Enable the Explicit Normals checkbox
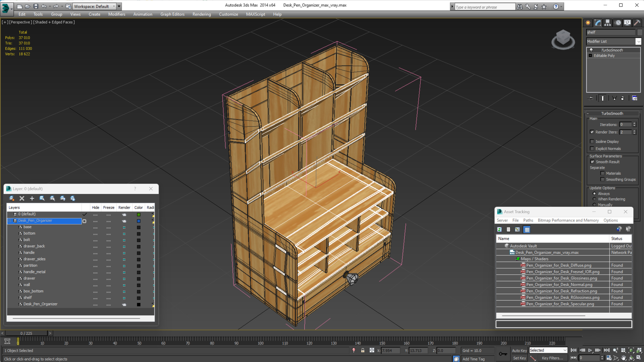644x362 pixels. tap(592, 148)
